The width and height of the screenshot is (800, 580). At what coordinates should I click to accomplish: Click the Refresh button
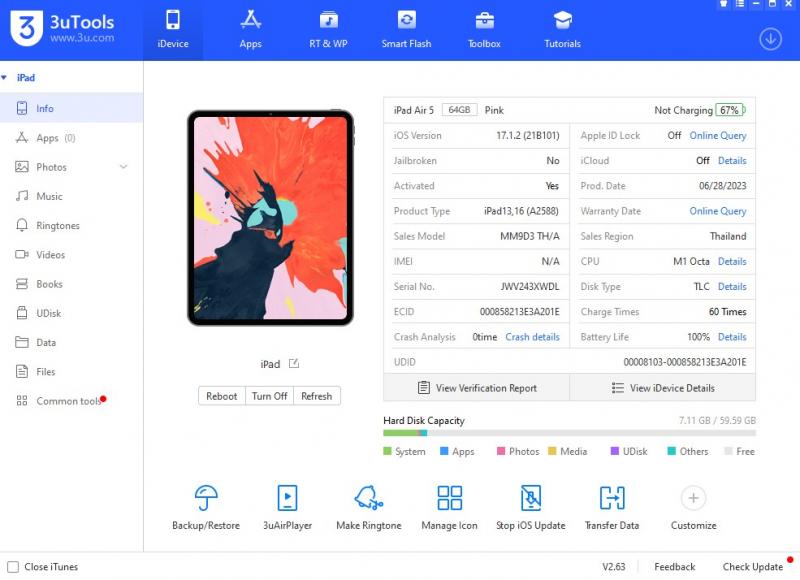click(x=317, y=396)
